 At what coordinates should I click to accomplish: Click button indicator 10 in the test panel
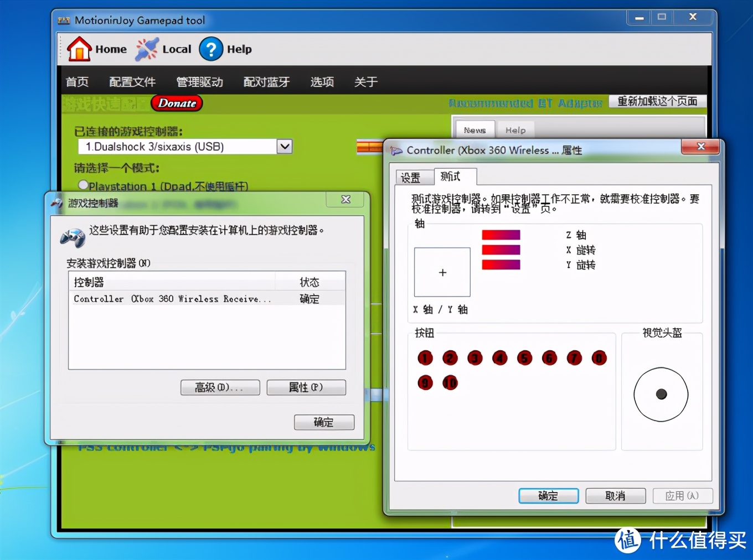tap(450, 382)
